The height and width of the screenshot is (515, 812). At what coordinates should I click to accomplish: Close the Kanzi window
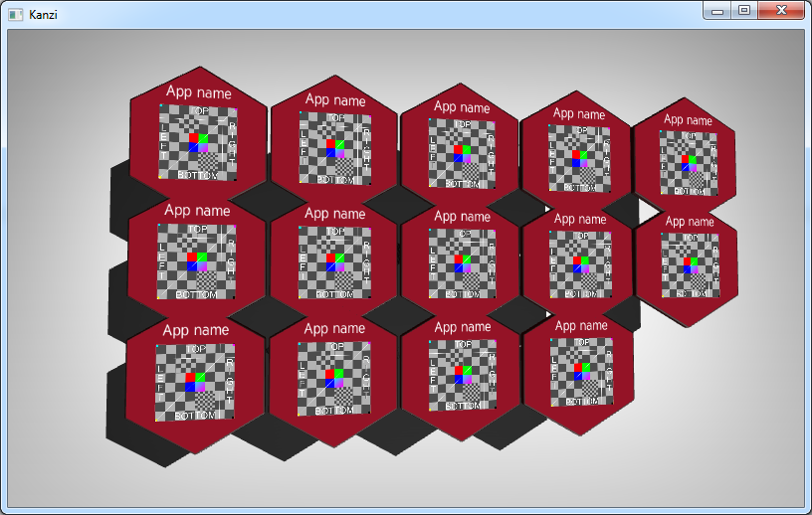780,10
